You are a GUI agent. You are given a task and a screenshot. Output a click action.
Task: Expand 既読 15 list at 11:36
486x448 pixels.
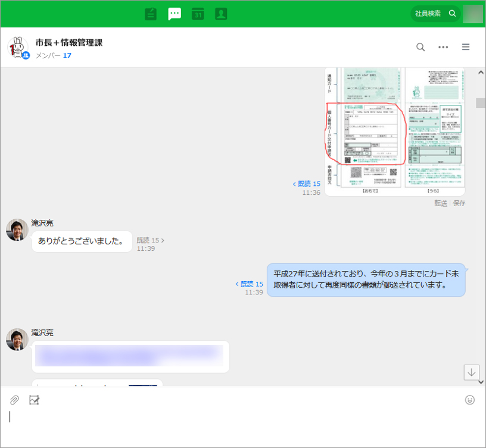pos(306,184)
